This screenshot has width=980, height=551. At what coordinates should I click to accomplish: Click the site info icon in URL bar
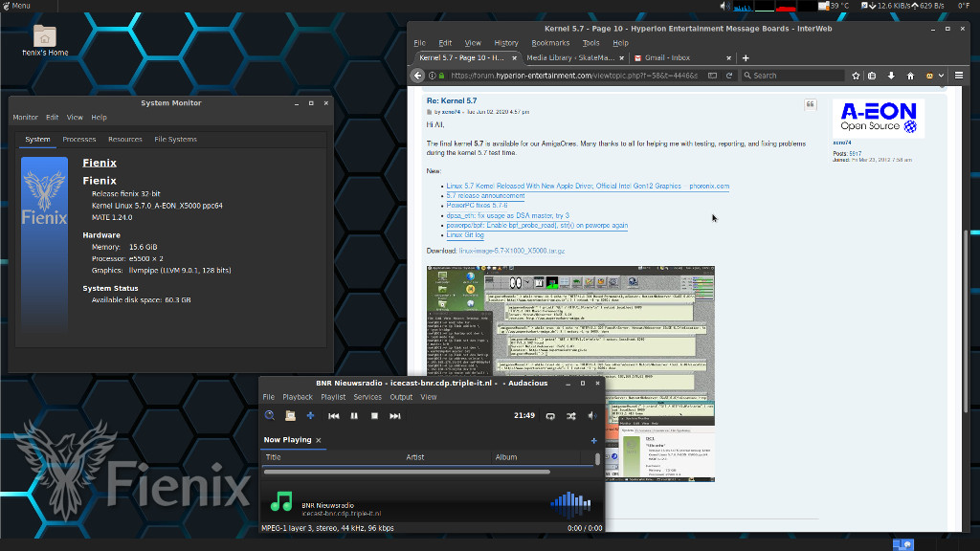(432, 76)
